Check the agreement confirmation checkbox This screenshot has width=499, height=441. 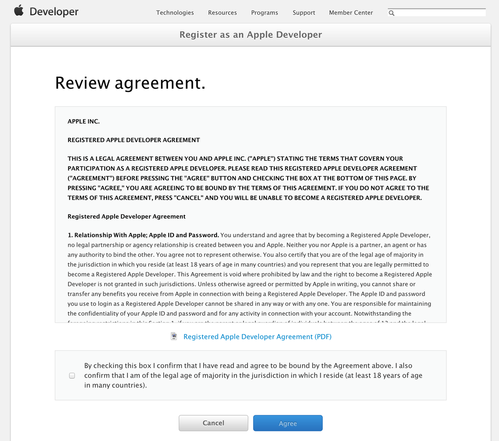(72, 376)
